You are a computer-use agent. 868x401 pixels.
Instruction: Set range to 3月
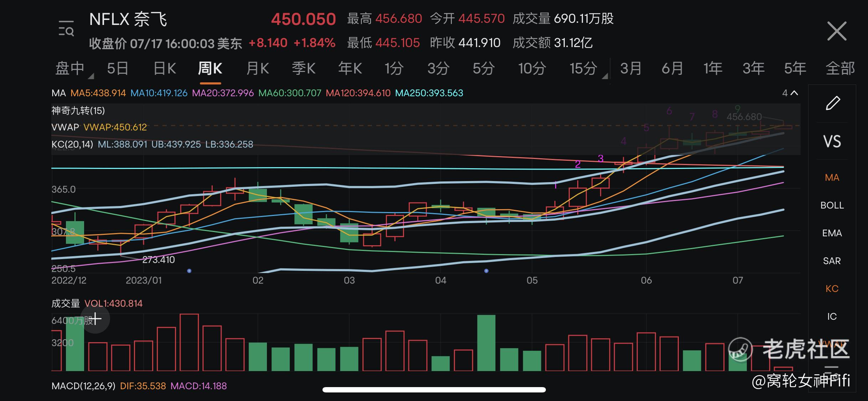pos(631,68)
